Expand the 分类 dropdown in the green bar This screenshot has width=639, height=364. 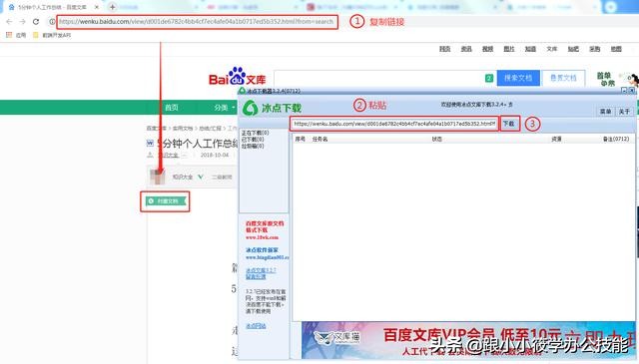click(225, 108)
